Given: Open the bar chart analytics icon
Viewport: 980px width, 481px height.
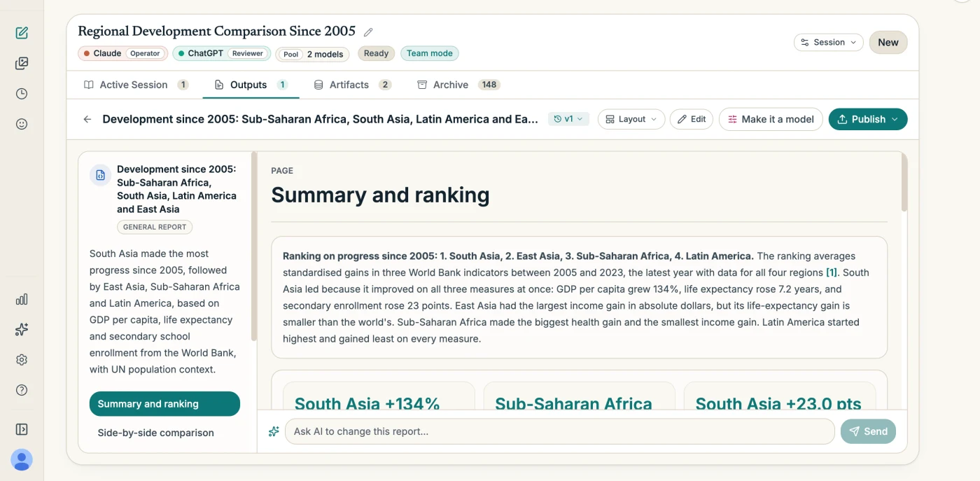Looking at the screenshot, I should tap(22, 300).
